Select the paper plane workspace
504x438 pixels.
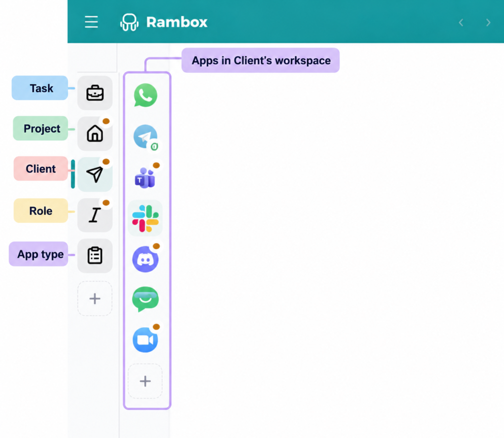[95, 174]
